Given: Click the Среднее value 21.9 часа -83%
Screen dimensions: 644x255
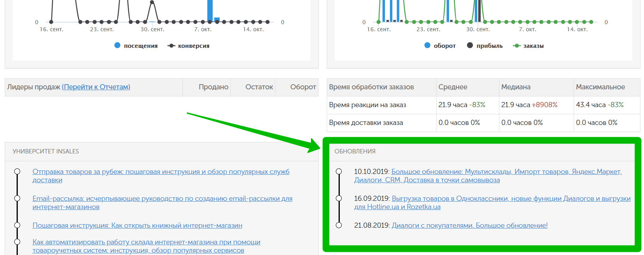Looking at the screenshot, I should pyautogui.click(x=462, y=105).
